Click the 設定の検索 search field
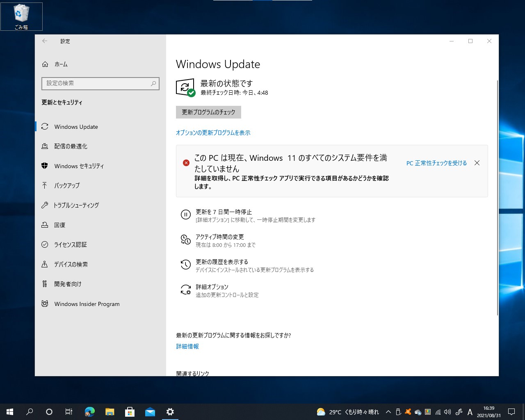Screen dimensions: 525x420 [100, 83]
